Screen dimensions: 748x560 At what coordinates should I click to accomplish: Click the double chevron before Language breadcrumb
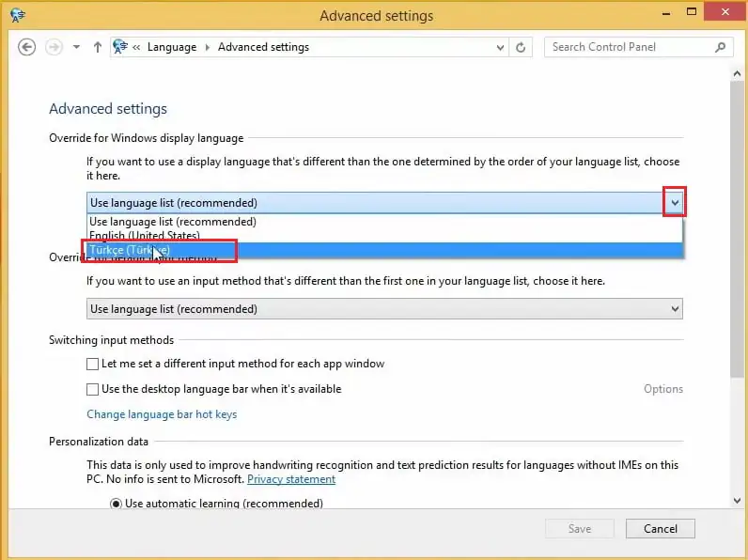point(136,47)
